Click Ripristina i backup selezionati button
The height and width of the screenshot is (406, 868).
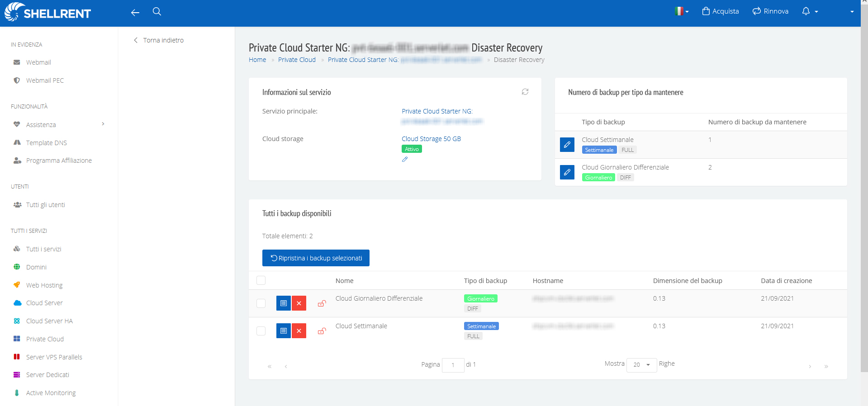coord(316,258)
